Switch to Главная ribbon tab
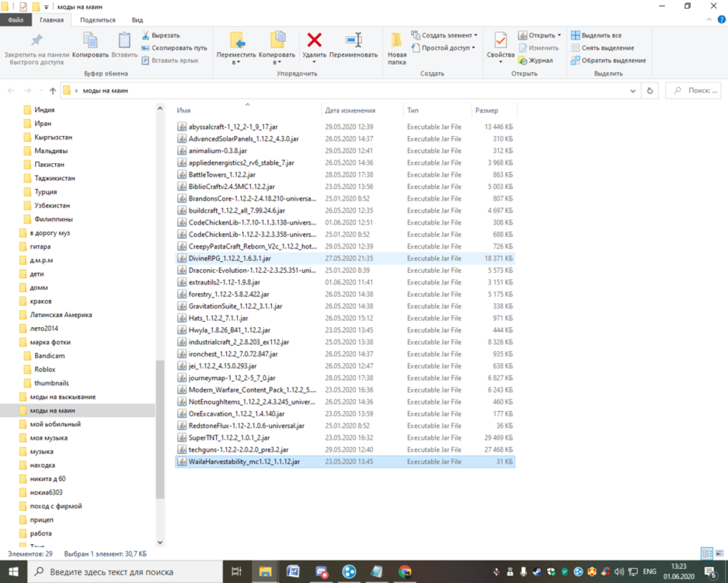The image size is (728, 583). click(51, 20)
